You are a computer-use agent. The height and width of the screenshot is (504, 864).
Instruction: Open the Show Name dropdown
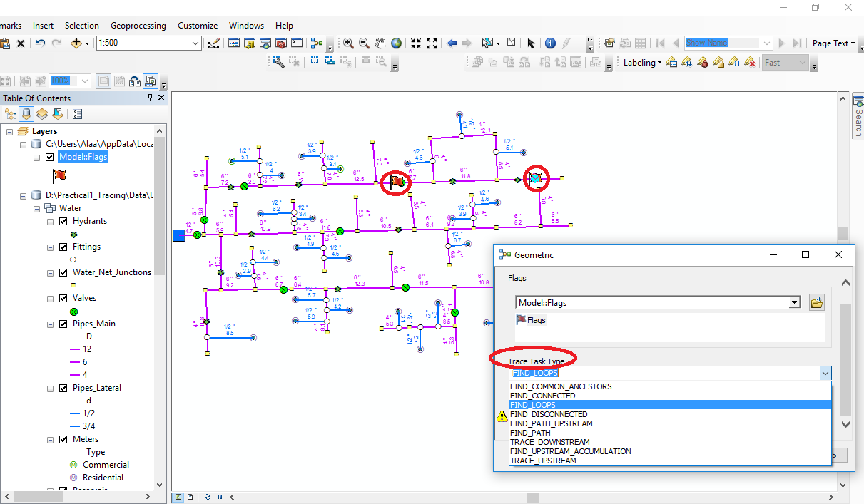click(x=766, y=43)
